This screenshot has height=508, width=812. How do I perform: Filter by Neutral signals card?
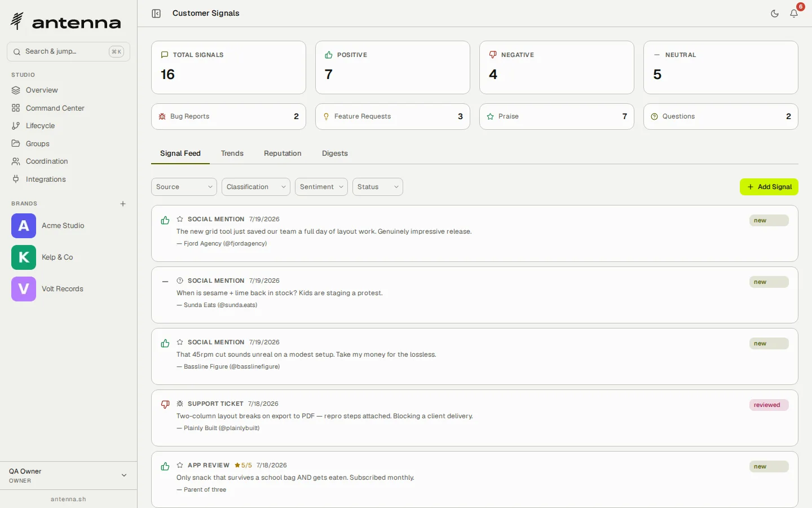tap(721, 67)
